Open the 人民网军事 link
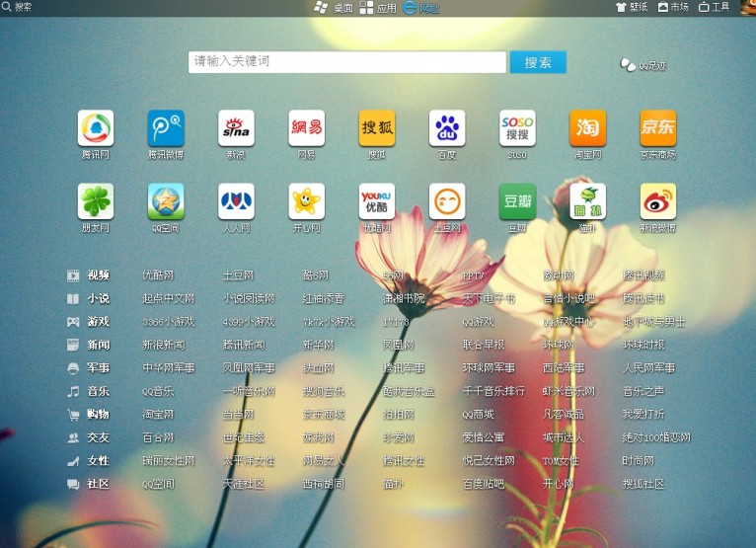 coord(648,368)
